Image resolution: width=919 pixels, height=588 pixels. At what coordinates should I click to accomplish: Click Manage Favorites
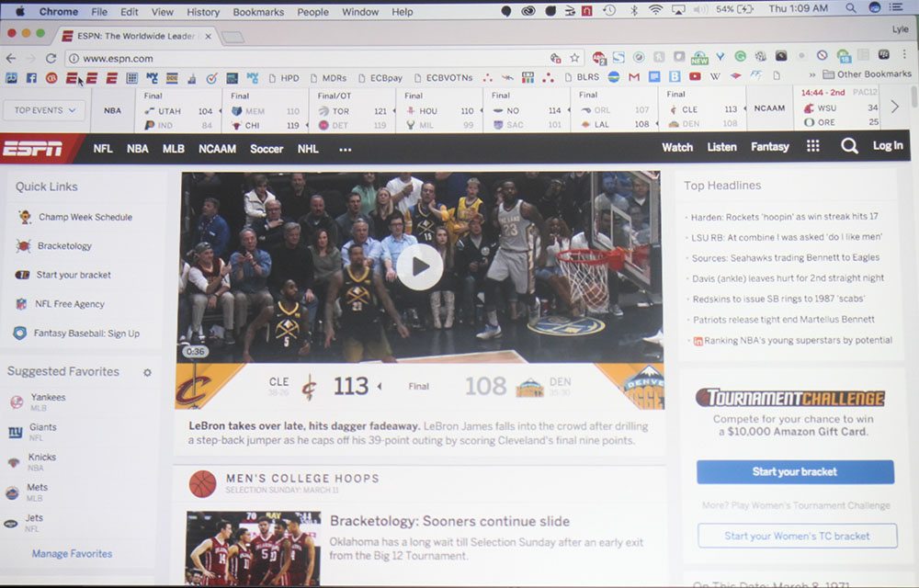[72, 553]
